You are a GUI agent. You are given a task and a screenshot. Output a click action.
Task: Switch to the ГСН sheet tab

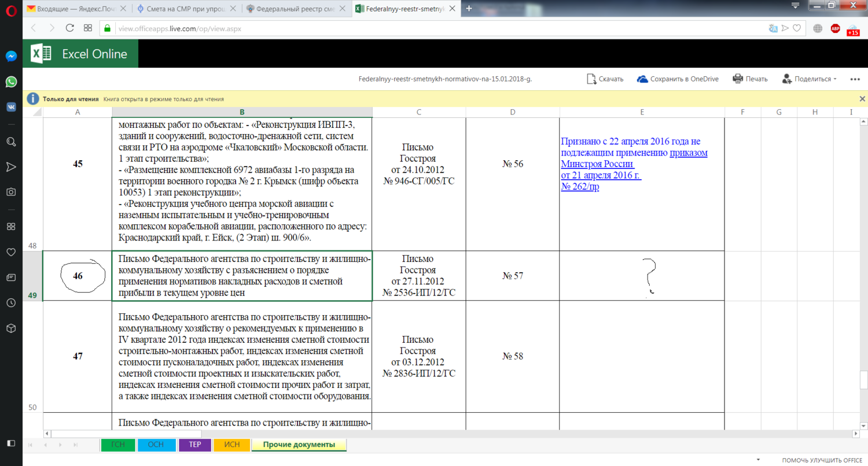118,445
